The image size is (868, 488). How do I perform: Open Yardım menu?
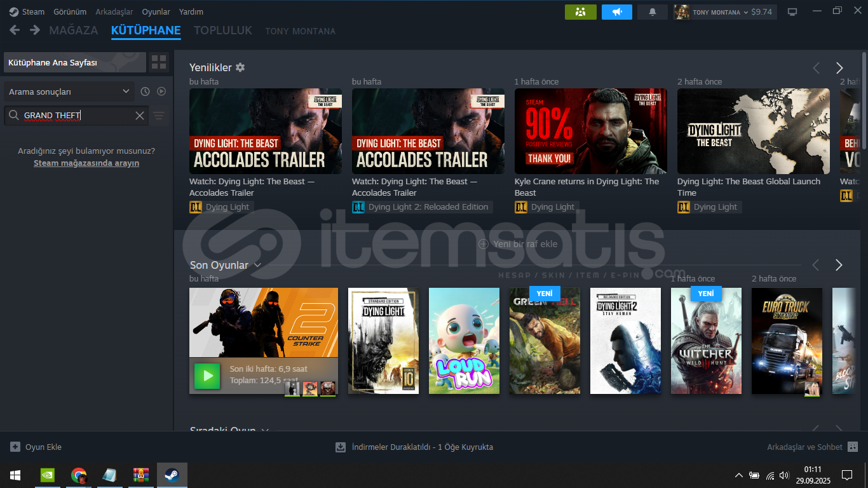tap(191, 11)
